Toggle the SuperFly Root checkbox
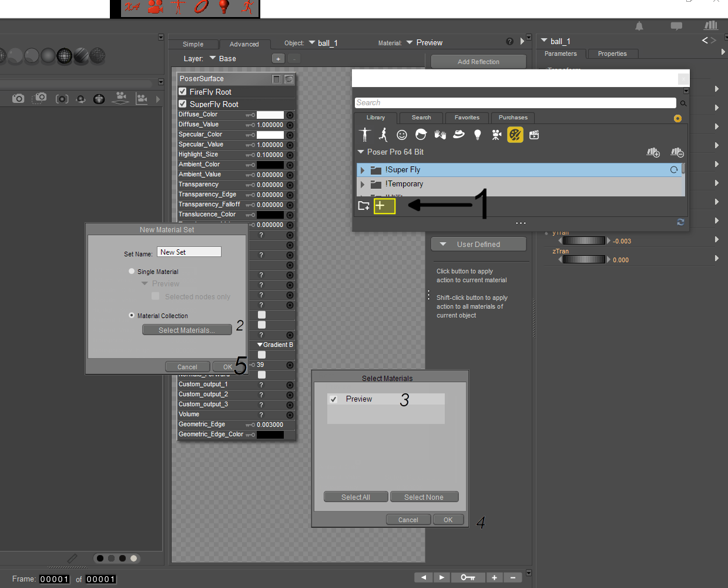 (x=183, y=103)
